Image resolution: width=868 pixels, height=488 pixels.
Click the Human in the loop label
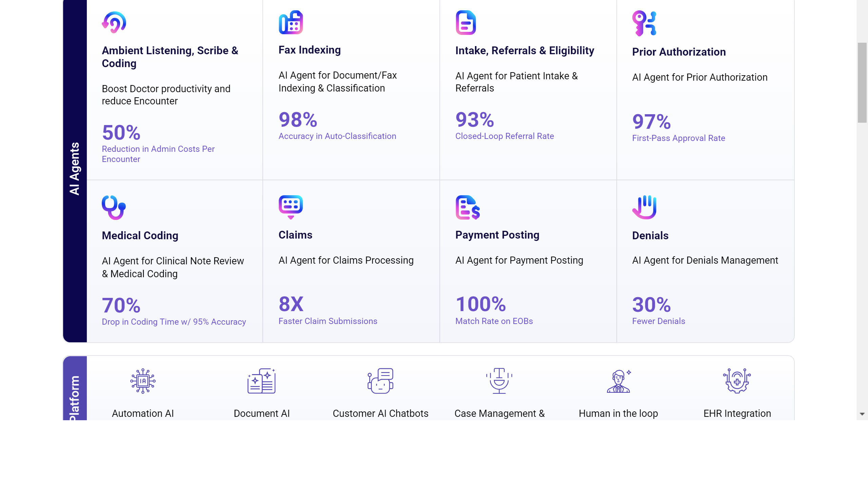coord(618,413)
